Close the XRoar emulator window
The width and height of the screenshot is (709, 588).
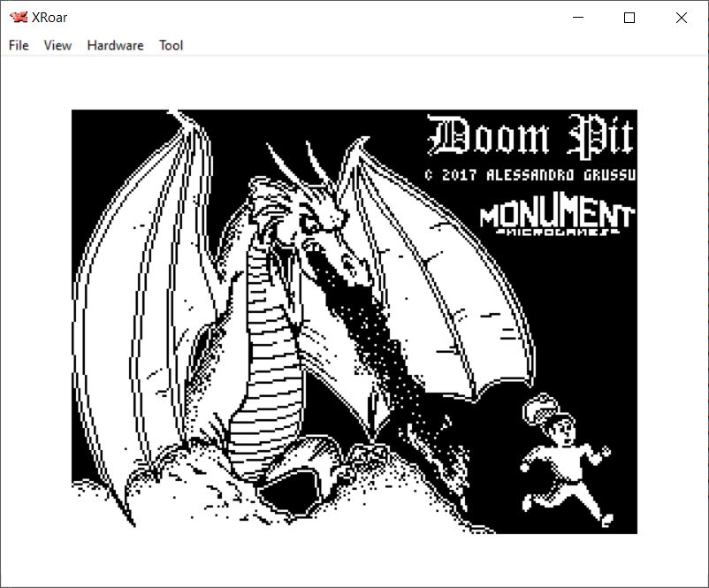pyautogui.click(x=681, y=18)
